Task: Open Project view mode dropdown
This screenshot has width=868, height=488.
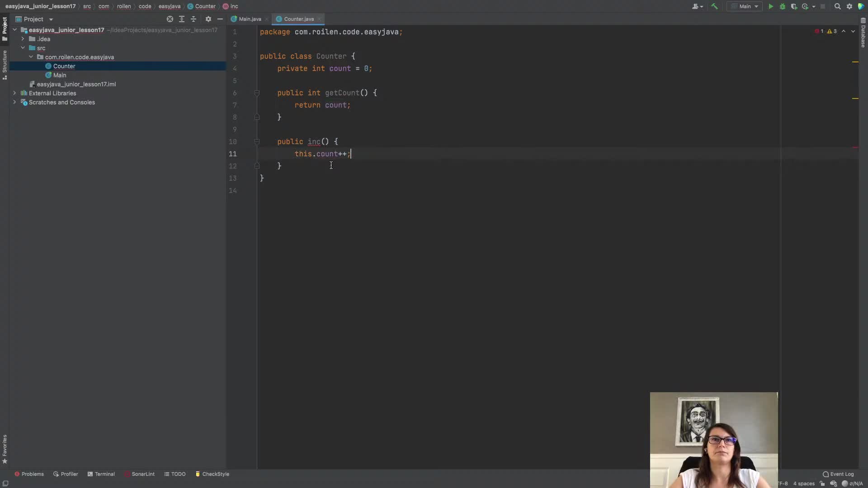Action: pyautogui.click(x=51, y=19)
